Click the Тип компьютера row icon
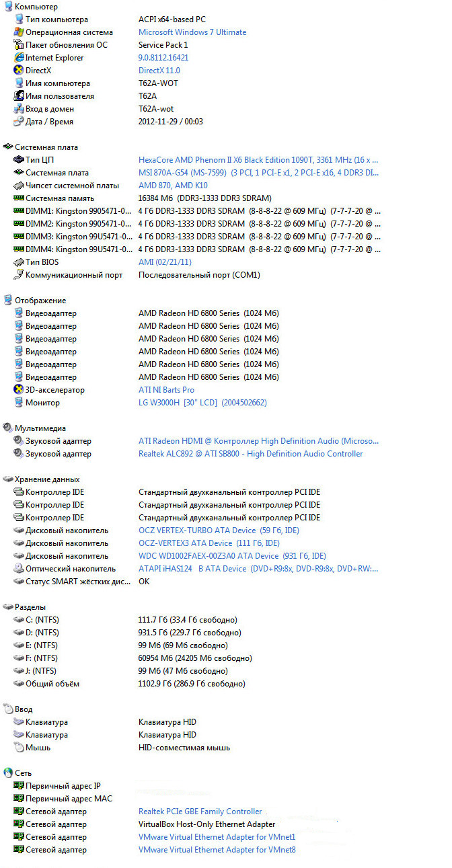The width and height of the screenshot is (452, 868). coord(19,19)
